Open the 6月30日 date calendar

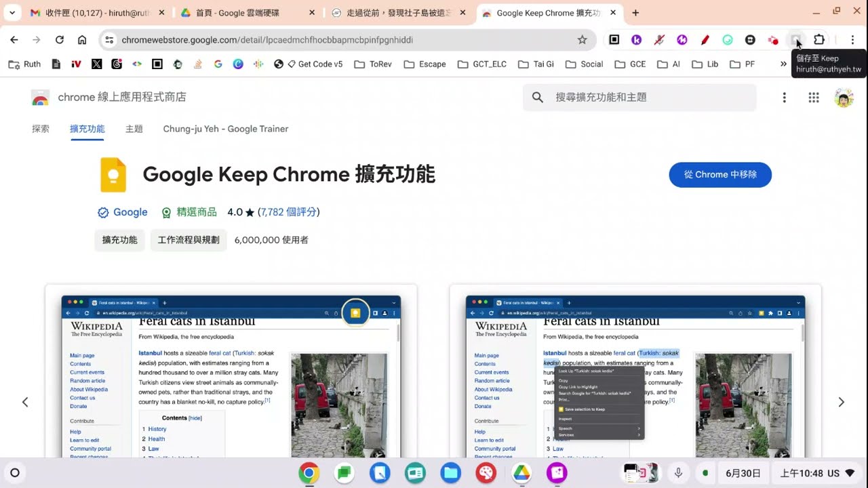pos(743,473)
